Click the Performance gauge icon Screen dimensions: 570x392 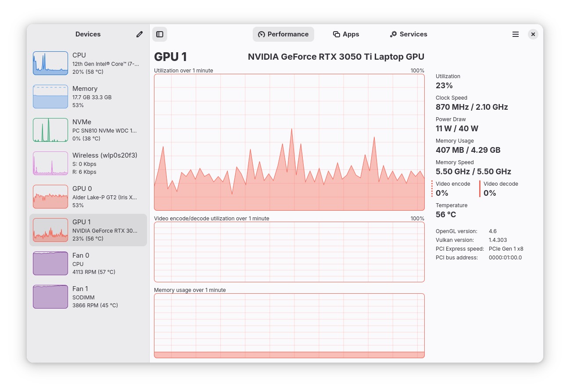coord(262,34)
